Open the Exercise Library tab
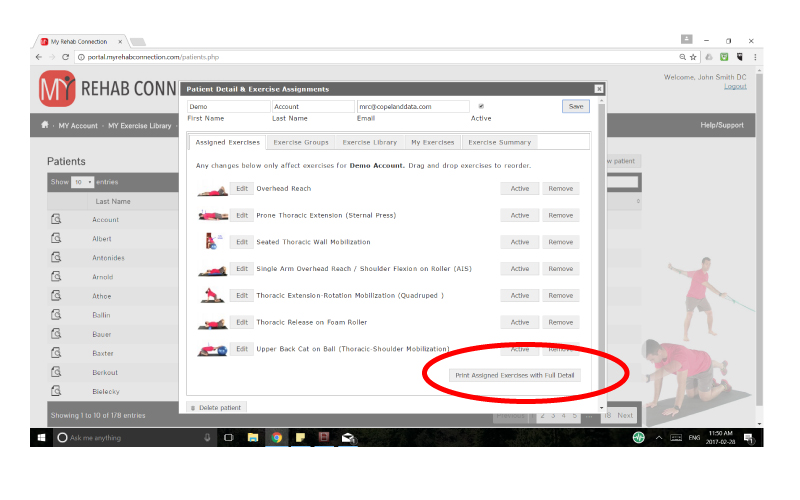 370,142
